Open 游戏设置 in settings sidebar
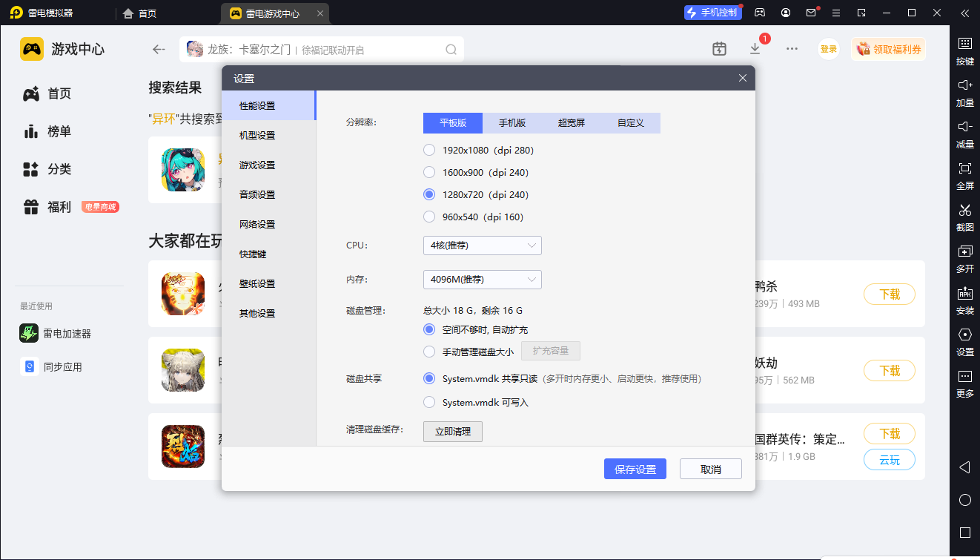Screen dimensions: 980x560 pyautogui.click(x=257, y=165)
